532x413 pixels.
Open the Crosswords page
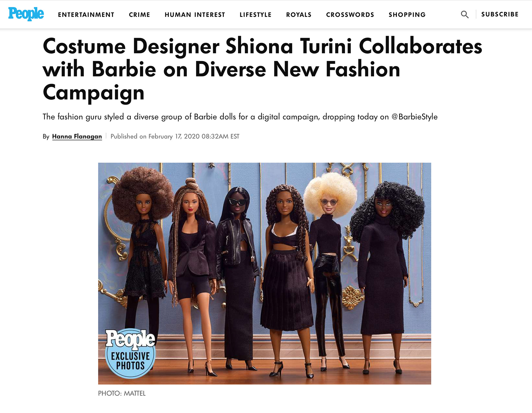(350, 15)
